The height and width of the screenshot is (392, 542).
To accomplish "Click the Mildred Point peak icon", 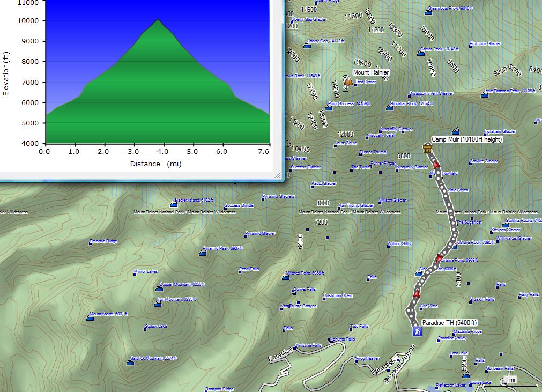I will point(286,277).
